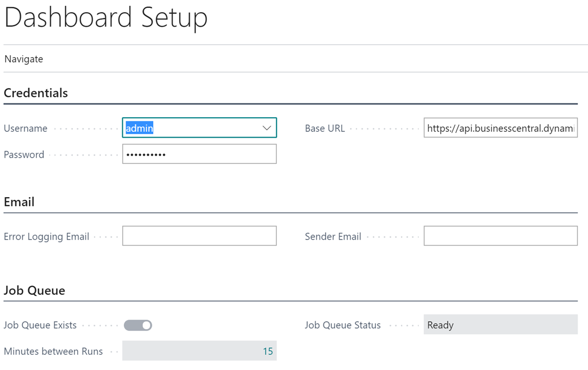Click the Job Queue Status Ready field
The image size is (588, 370).
[x=501, y=325]
